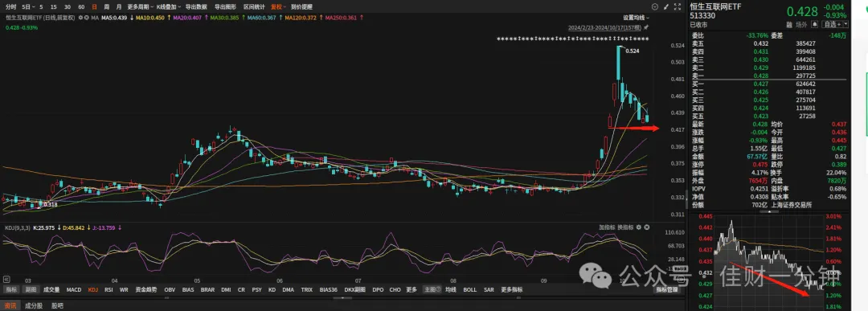The height and width of the screenshot is (311, 868).
Task: Select the 30-minute period
Action: [67, 6]
